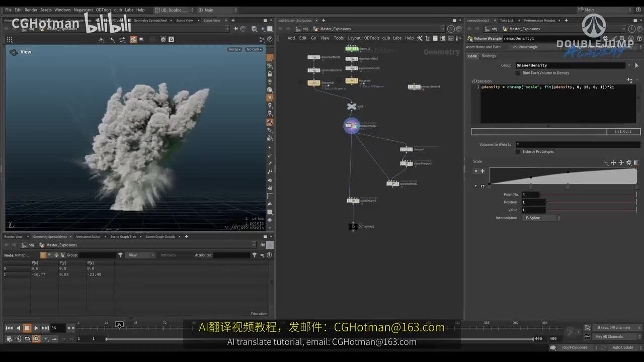Click the snapshot camera tool icon in viewport toolbar
The width and height of the screenshot is (644, 362).
133,39
